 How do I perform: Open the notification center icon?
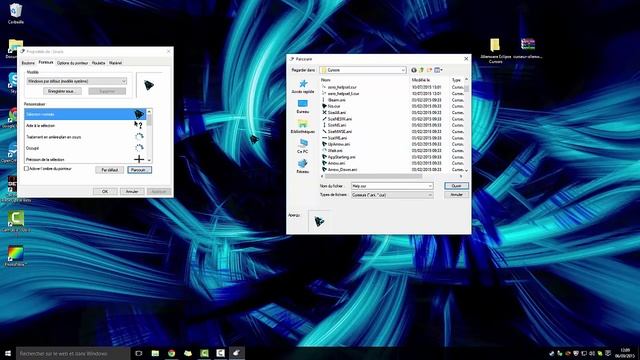tap(608, 353)
